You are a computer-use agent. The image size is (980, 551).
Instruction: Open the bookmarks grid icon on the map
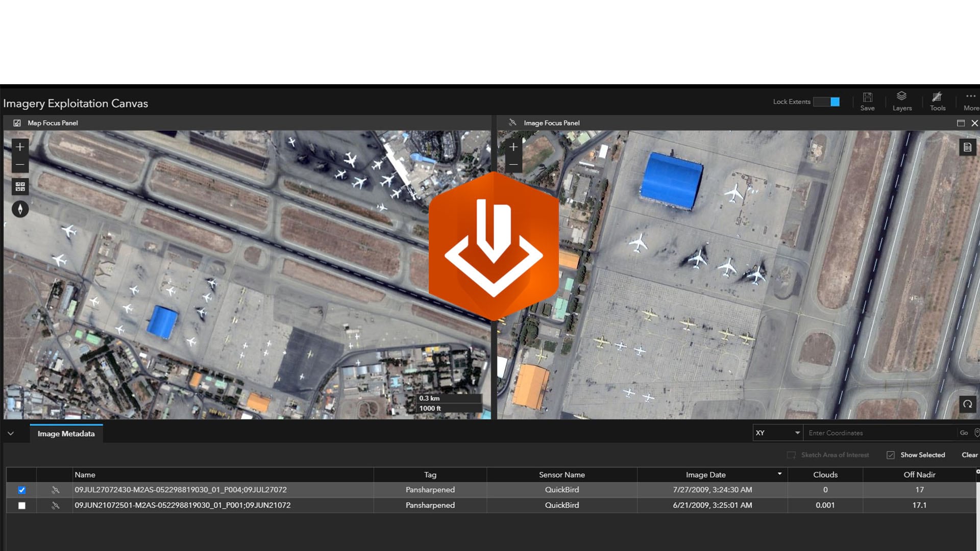point(20,186)
